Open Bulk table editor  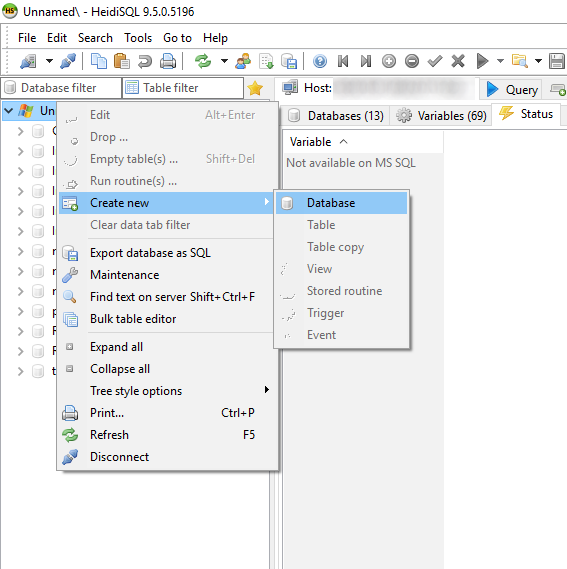[166, 319]
